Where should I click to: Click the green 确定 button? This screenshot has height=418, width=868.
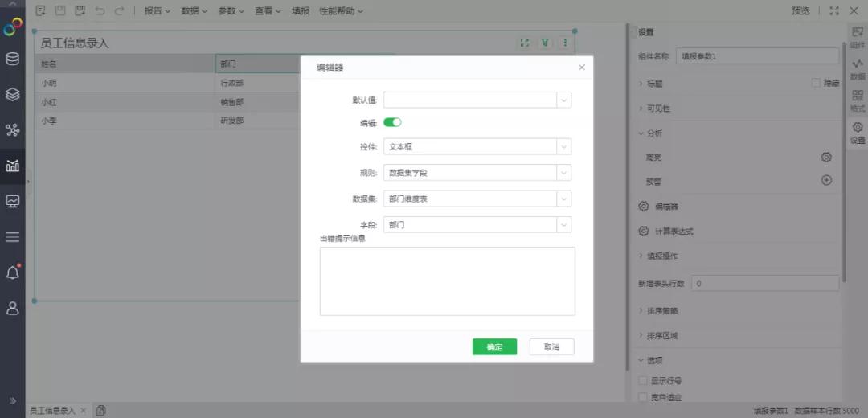coord(494,347)
